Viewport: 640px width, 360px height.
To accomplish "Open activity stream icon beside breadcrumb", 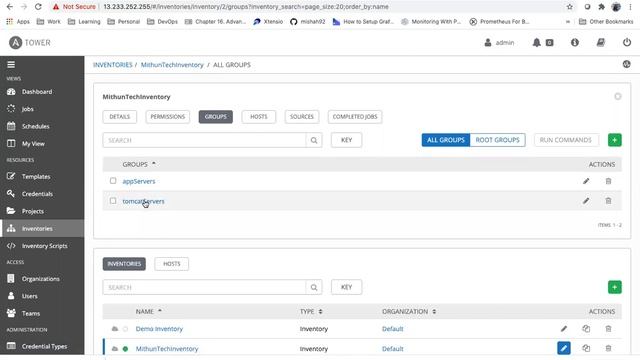I will [x=626, y=64].
